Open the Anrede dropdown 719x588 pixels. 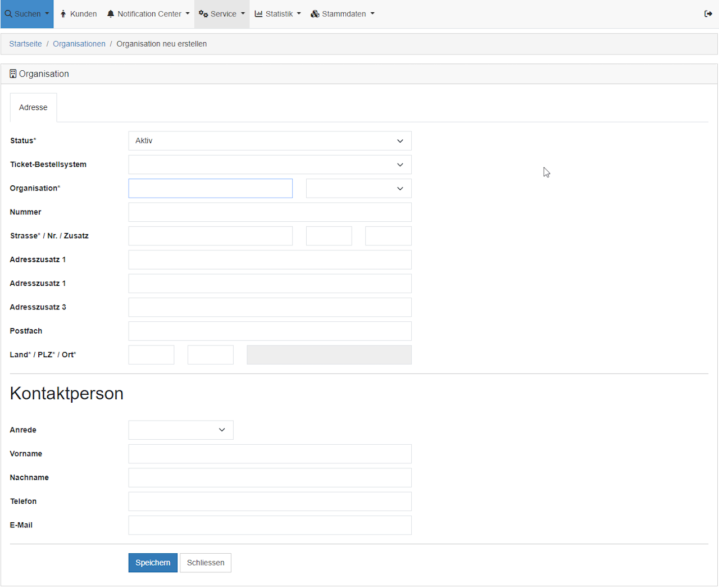click(x=180, y=430)
